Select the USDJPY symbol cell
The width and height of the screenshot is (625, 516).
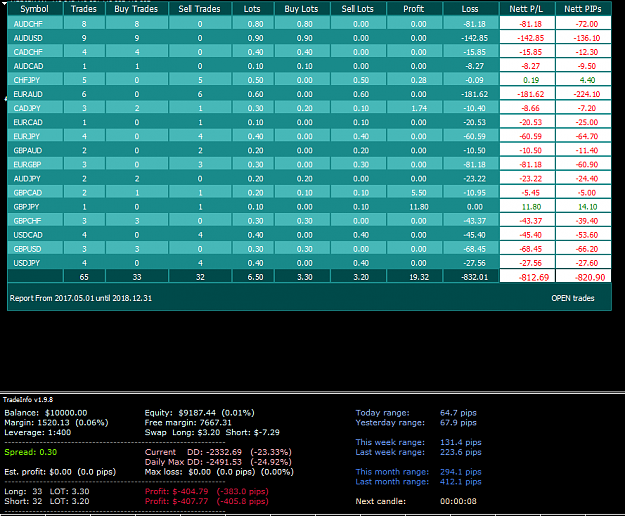click(x=35, y=263)
